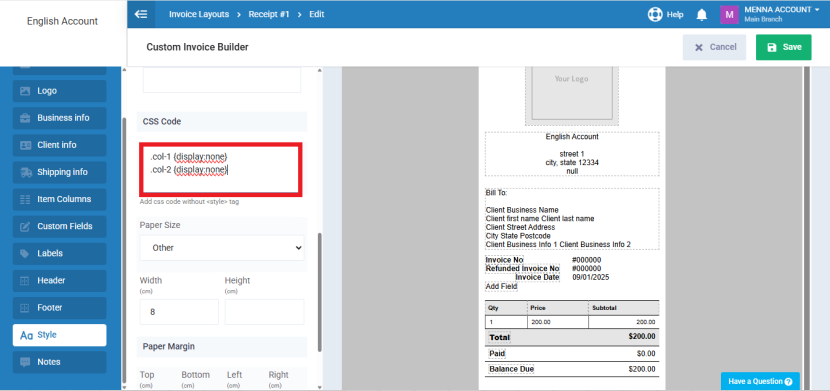This screenshot has width=830, height=391.
Task: Click Help link in top bar
Action: point(675,15)
